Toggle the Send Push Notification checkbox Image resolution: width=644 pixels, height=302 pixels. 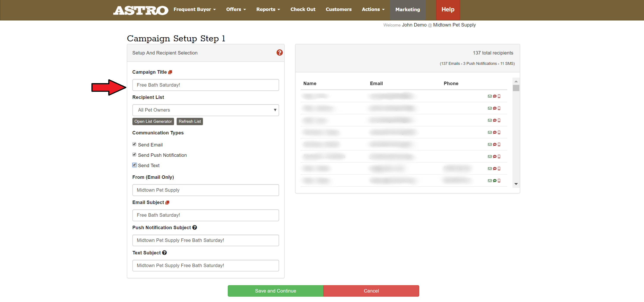click(134, 155)
